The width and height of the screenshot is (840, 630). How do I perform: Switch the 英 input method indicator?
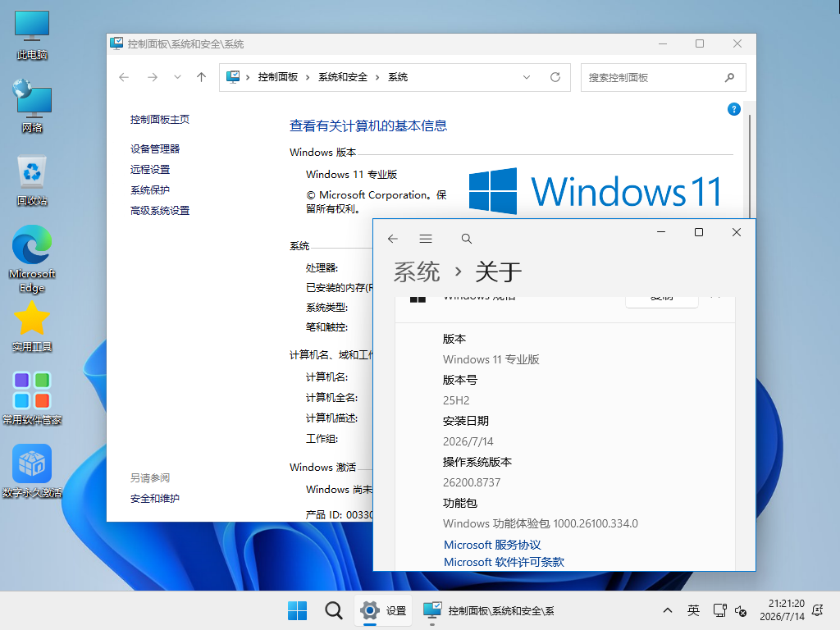point(693,610)
